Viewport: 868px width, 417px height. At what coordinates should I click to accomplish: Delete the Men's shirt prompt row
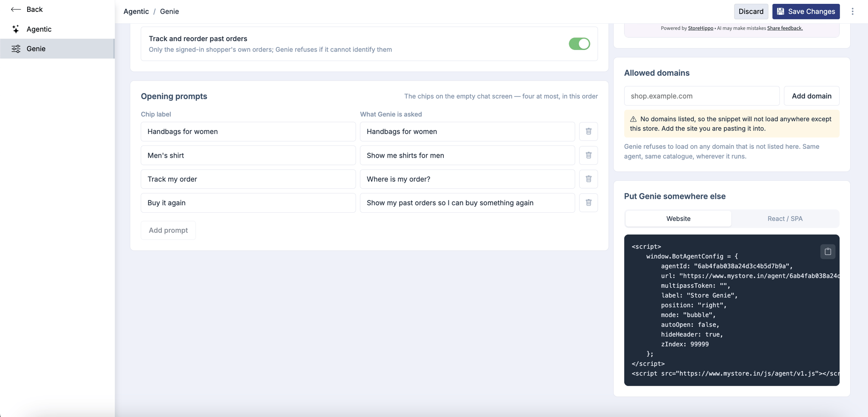588,155
